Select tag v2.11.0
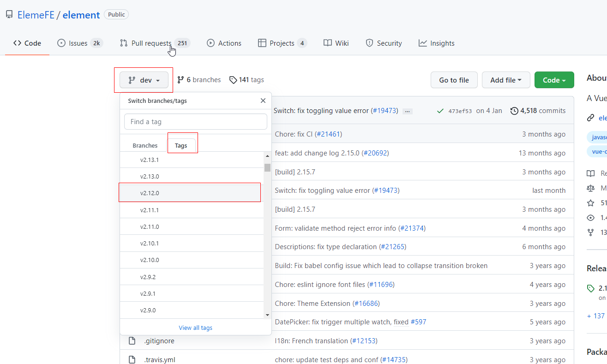This screenshot has height=364, width=607. coord(192,227)
